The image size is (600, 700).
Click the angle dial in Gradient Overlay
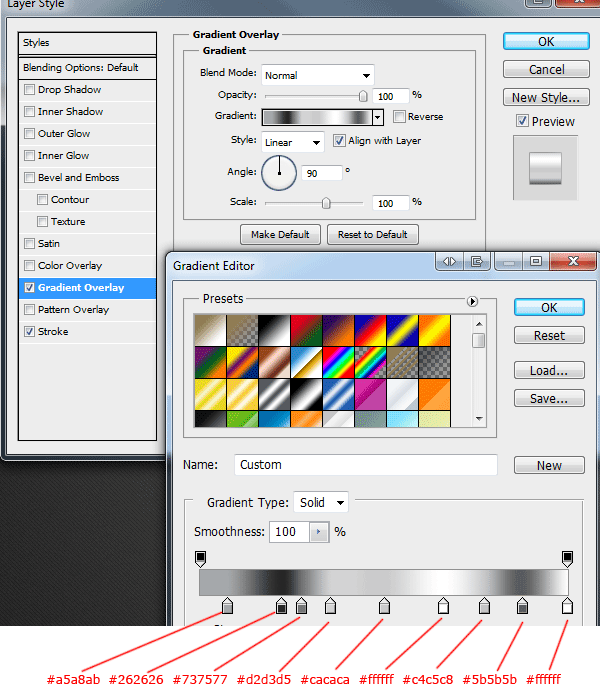coord(279,173)
